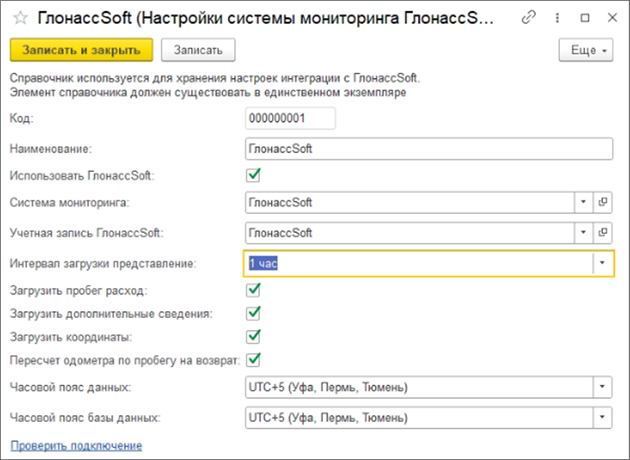Follow the Проверить подключение link

click(76, 446)
